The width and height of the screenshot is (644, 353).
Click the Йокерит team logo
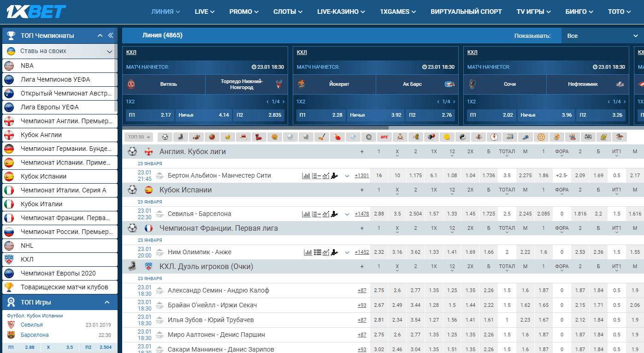click(302, 84)
